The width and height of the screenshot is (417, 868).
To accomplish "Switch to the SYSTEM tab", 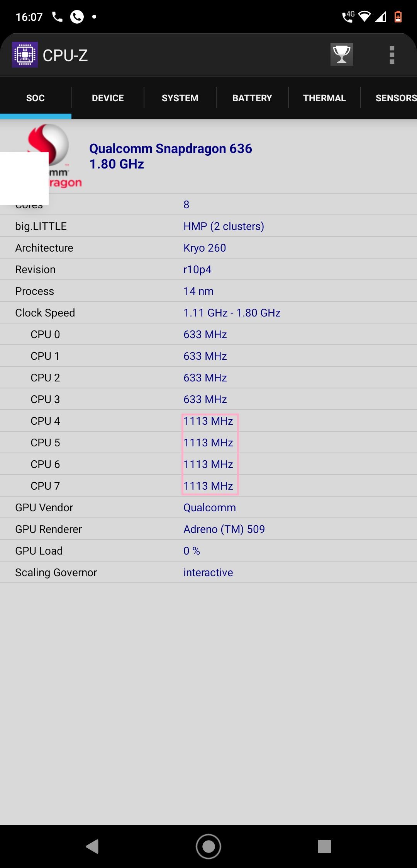I will [x=180, y=98].
